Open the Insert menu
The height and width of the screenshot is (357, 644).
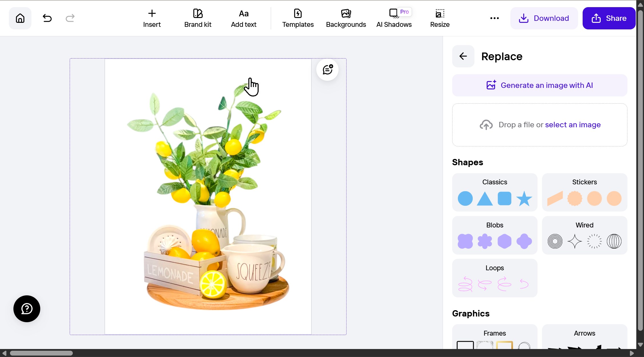coord(152,18)
